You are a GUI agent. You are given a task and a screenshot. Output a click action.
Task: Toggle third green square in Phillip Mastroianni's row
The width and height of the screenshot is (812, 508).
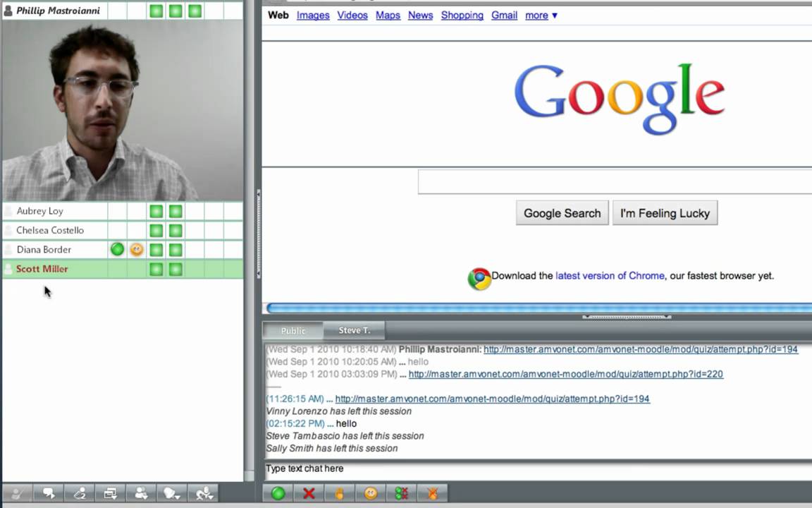click(x=195, y=11)
